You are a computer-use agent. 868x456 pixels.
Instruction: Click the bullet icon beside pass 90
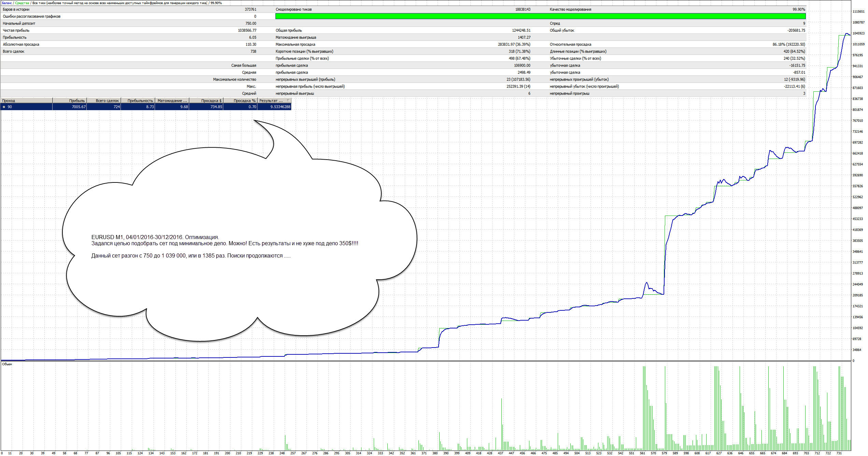pos(4,107)
